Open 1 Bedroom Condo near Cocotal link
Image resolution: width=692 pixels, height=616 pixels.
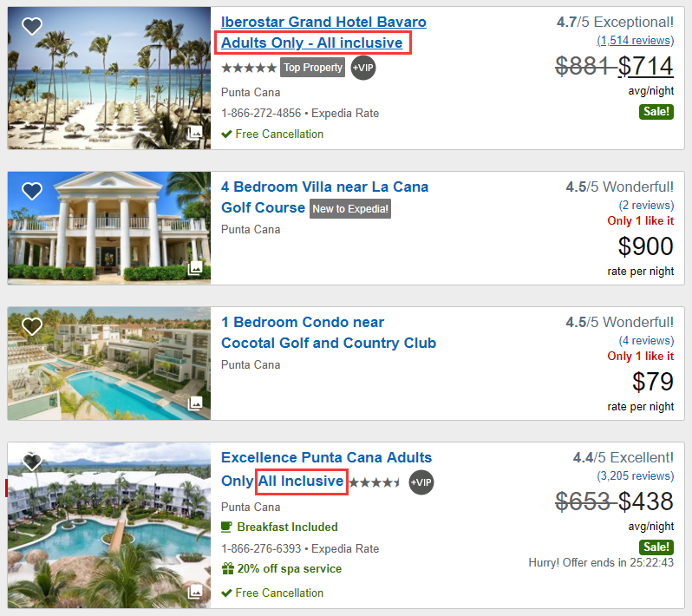pyautogui.click(x=303, y=322)
